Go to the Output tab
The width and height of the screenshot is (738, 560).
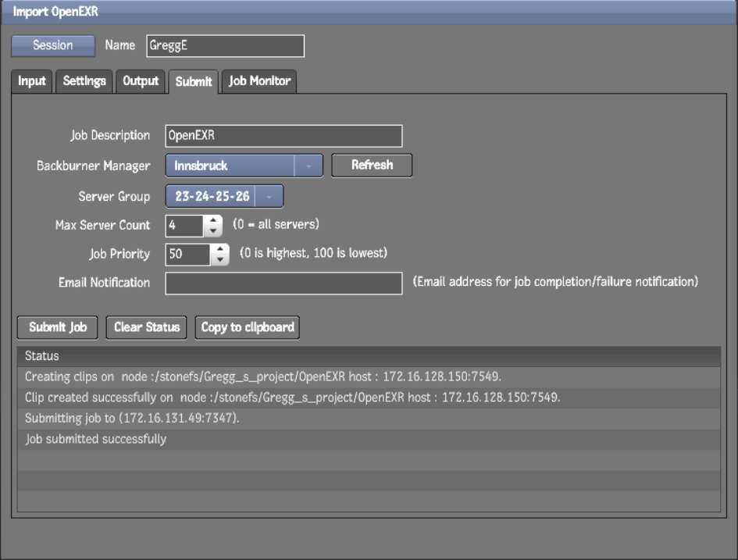141,81
